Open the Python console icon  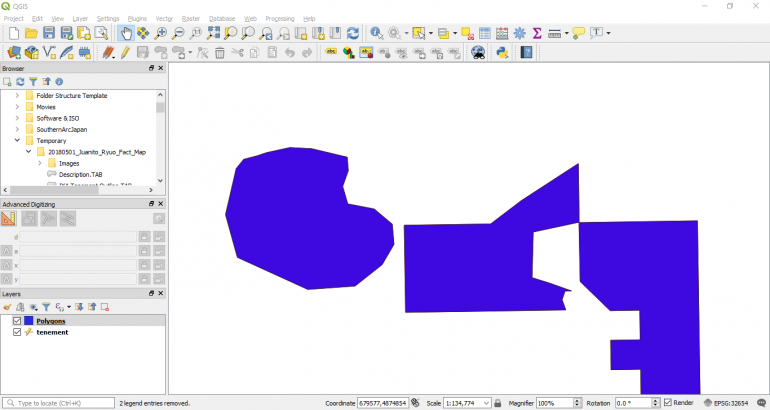coord(502,52)
